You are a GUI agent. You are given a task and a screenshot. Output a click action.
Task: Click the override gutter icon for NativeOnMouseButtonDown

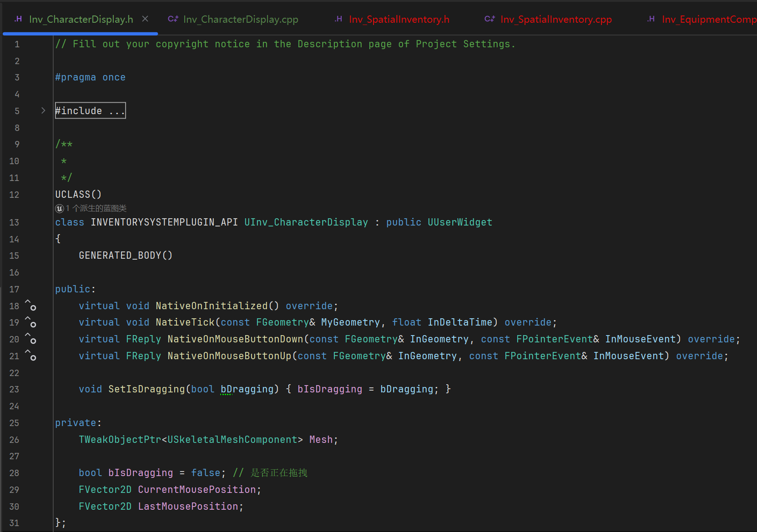coord(30,339)
